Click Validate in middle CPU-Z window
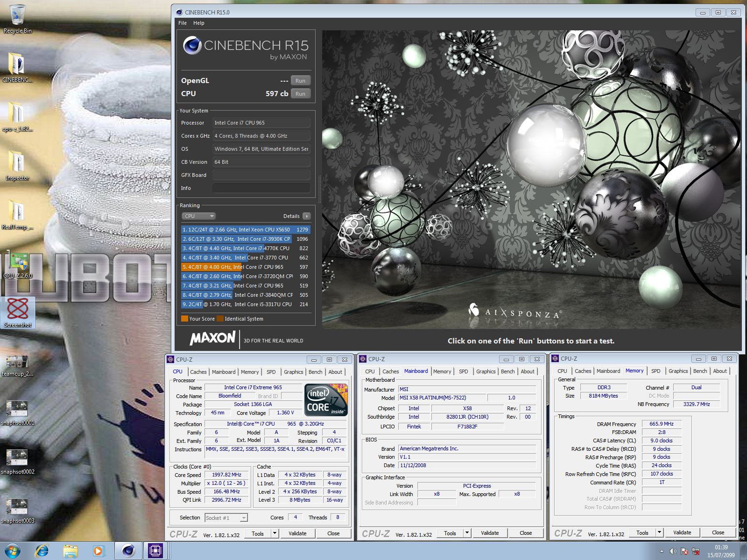This screenshot has width=747, height=560. (x=490, y=533)
